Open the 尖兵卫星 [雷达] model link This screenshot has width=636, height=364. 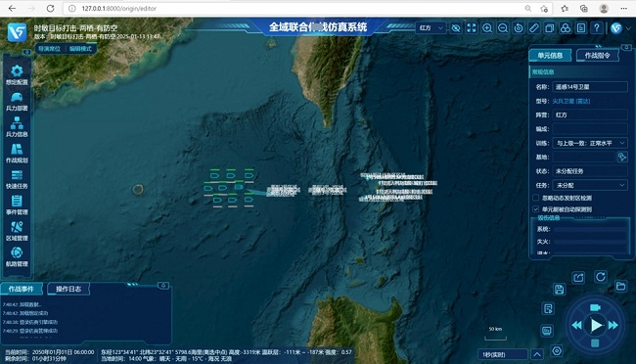click(571, 101)
